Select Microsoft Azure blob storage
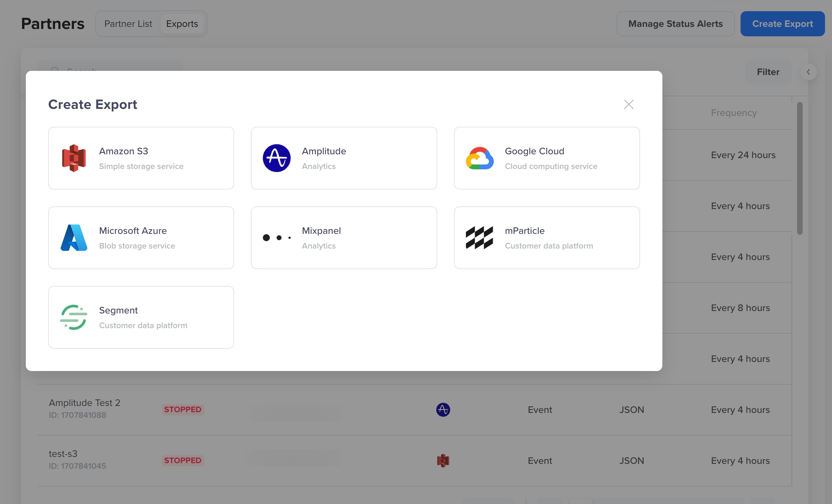 (x=141, y=237)
